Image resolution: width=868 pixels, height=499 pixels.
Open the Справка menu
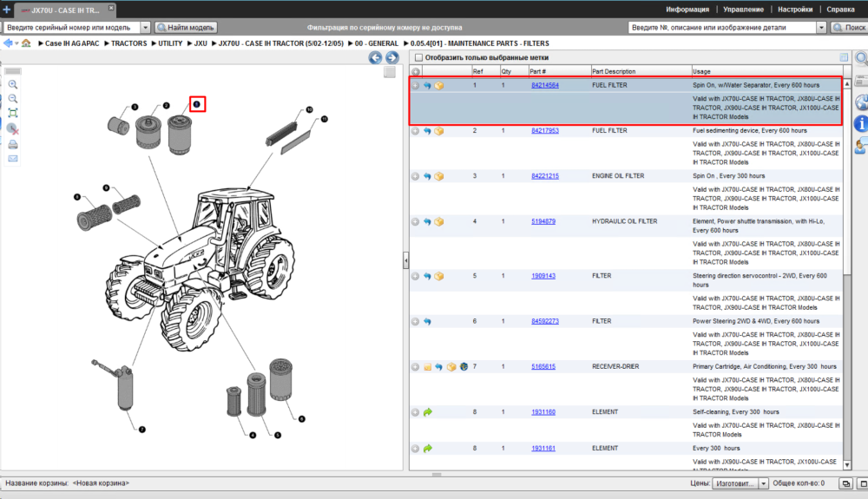[840, 10]
